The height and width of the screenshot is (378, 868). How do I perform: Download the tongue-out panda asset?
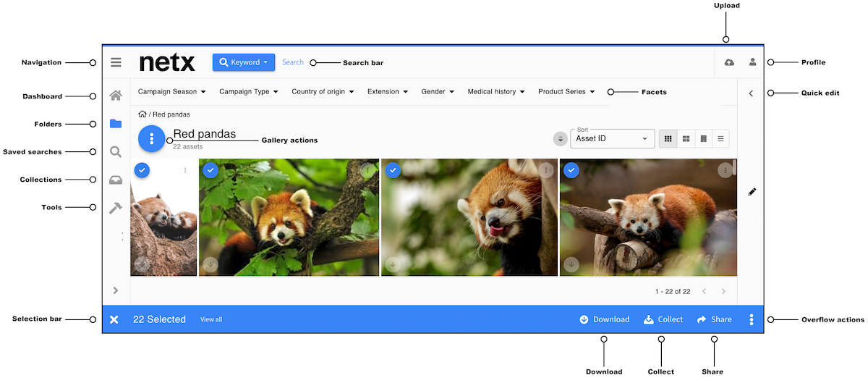click(393, 264)
